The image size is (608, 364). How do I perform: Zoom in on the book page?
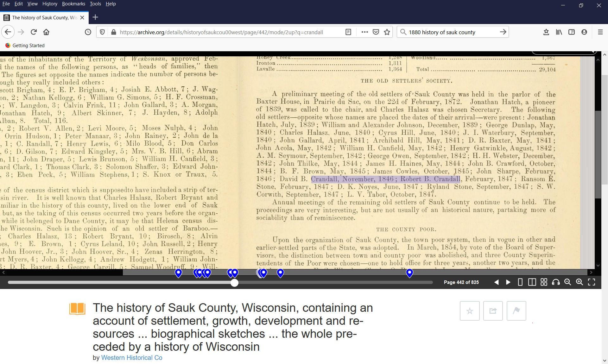[x=579, y=282]
